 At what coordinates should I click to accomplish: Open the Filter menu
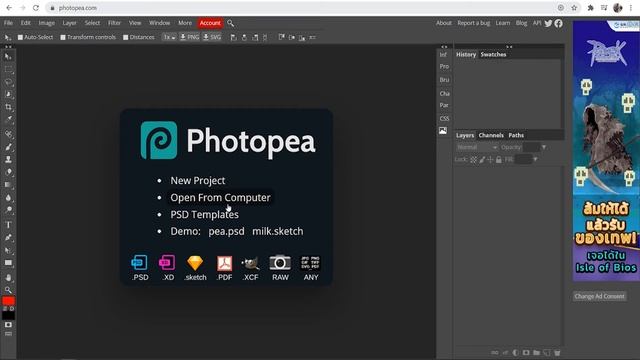[x=114, y=23]
